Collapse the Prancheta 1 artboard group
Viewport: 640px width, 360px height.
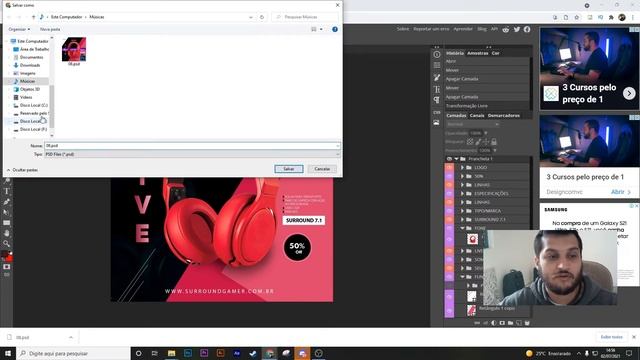tap(456, 159)
